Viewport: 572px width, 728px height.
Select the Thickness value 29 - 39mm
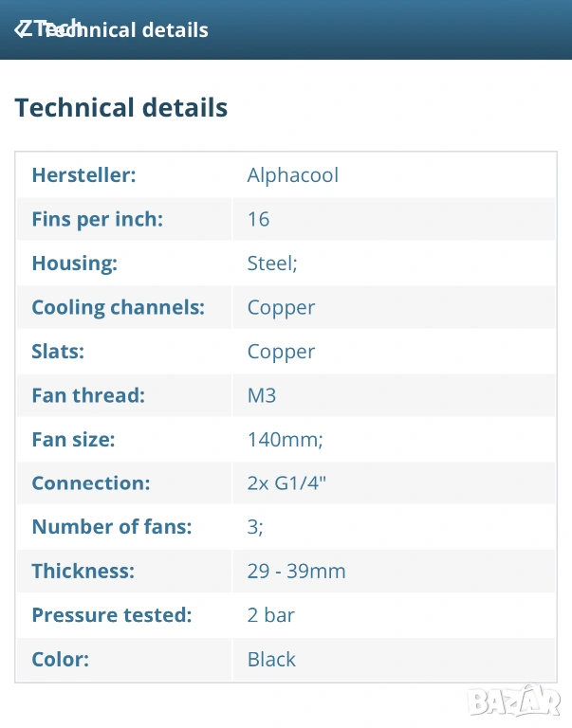pyautogui.click(x=296, y=572)
